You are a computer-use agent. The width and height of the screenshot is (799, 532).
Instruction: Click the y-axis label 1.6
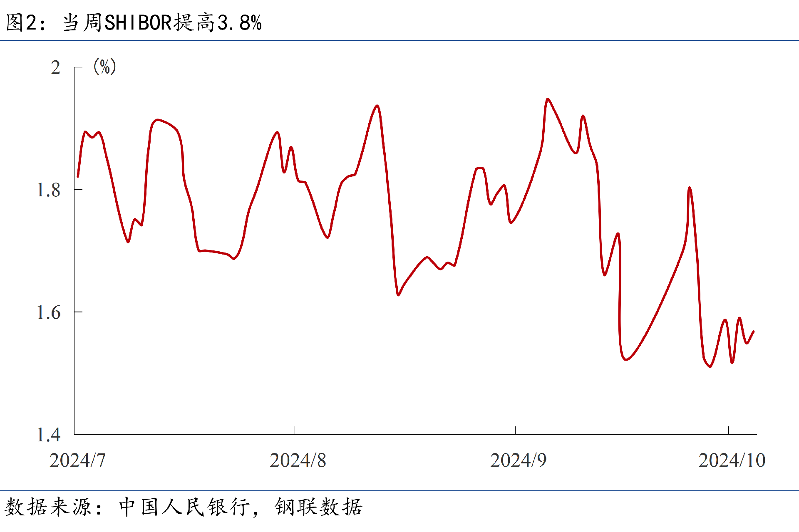tap(48, 312)
